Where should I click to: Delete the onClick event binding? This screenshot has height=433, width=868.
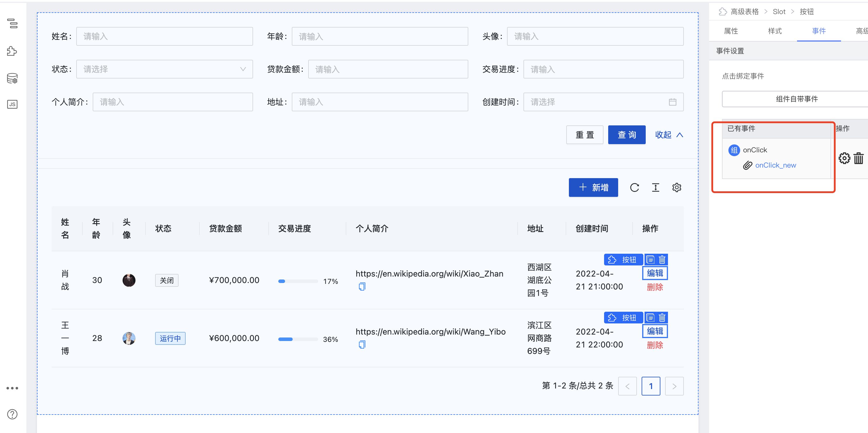859,158
